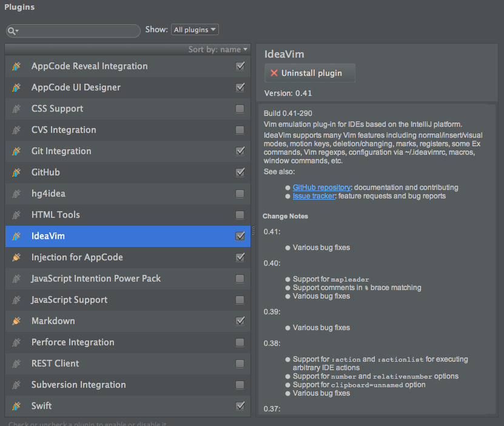Viewport: 504px width, 426px height.
Task: Open the Show All plugins dropdown
Action: pos(195,30)
